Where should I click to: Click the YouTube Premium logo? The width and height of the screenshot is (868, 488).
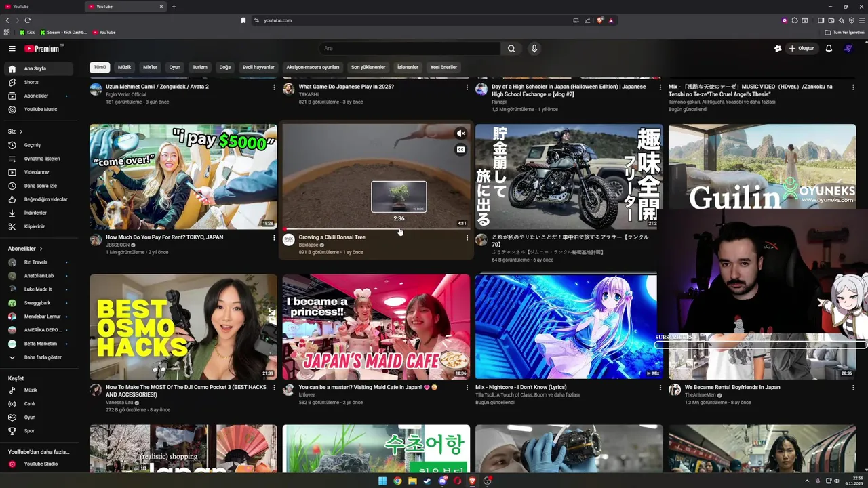tap(43, 49)
